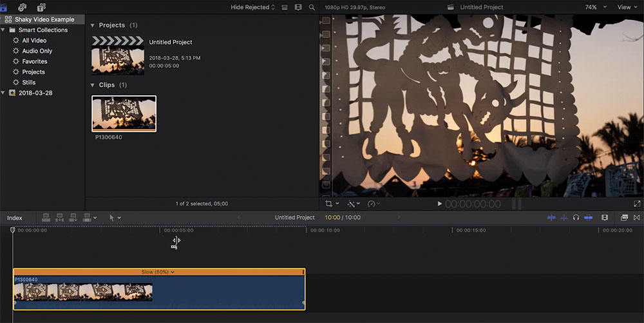Click the Untitled Project name in browser

point(171,42)
